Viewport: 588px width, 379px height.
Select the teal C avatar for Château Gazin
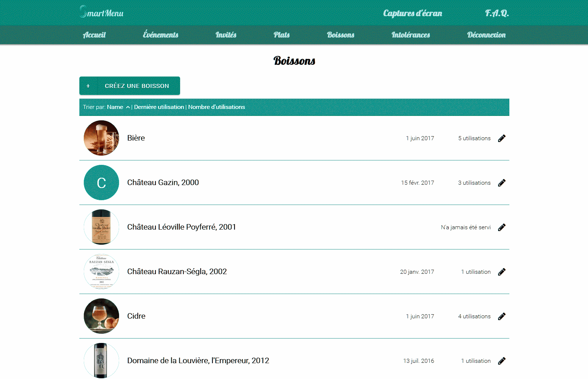pyautogui.click(x=101, y=183)
